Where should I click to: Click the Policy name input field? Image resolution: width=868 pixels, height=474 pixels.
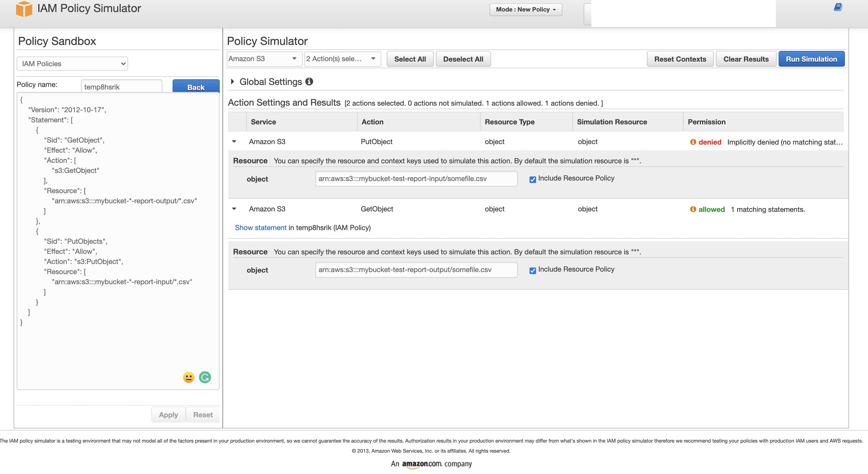[x=122, y=86]
